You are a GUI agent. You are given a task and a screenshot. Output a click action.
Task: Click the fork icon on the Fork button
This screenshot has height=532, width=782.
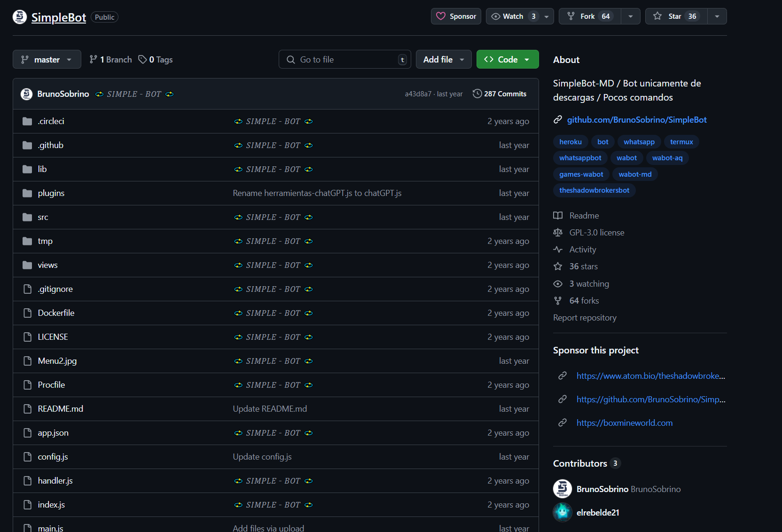(571, 16)
